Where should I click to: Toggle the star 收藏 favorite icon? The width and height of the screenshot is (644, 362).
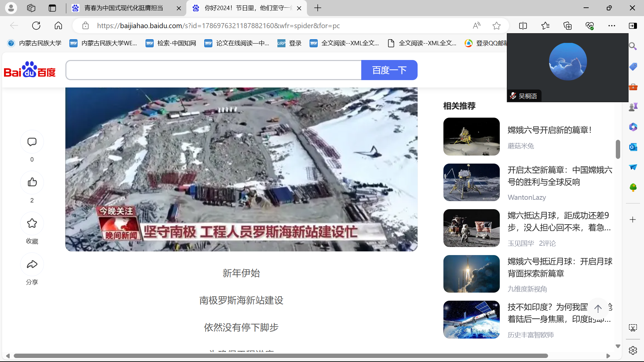click(x=32, y=223)
